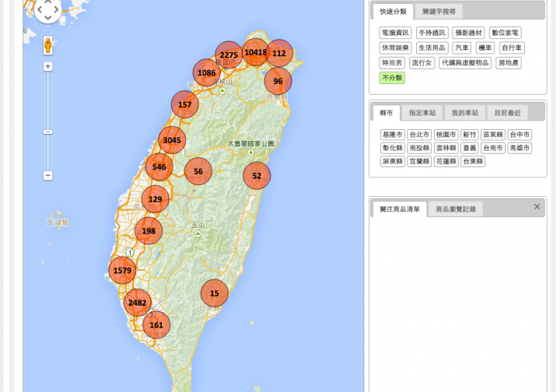Switch to the 縣市 tab

tap(386, 113)
